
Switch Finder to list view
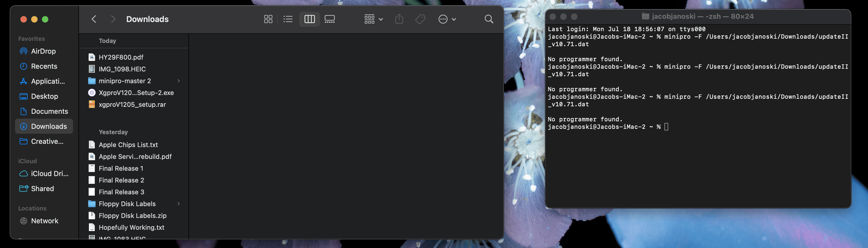288,19
